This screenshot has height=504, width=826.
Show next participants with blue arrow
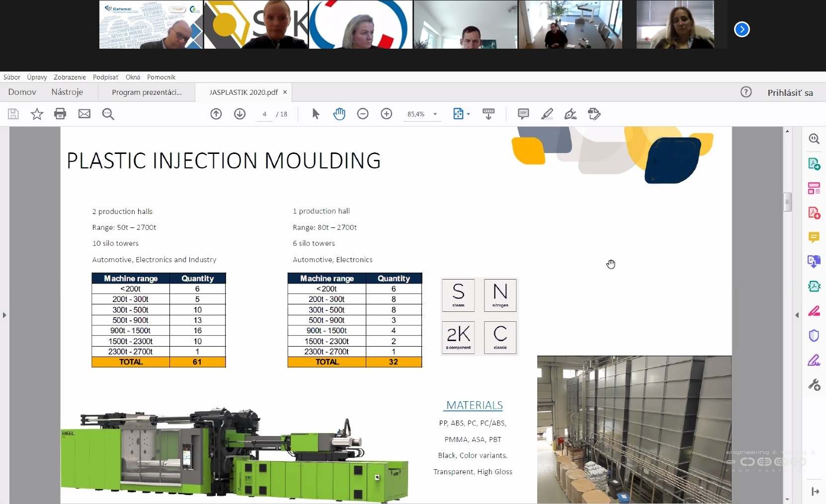point(742,29)
